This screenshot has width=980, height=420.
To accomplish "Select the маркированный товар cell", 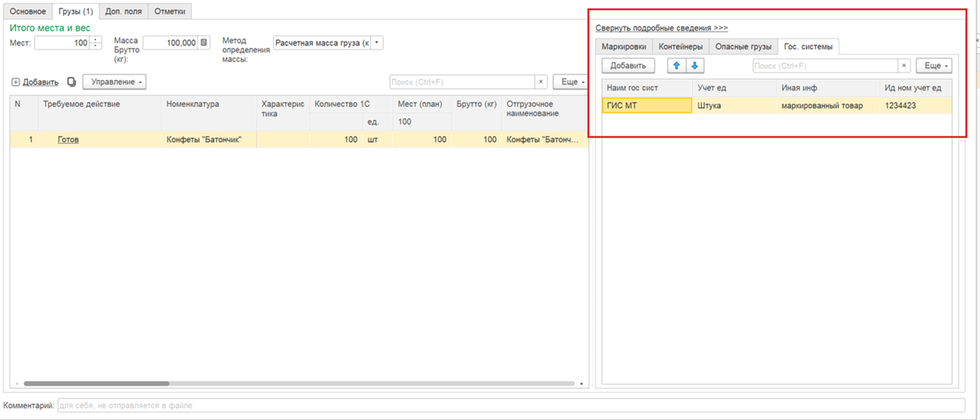I will (829, 106).
